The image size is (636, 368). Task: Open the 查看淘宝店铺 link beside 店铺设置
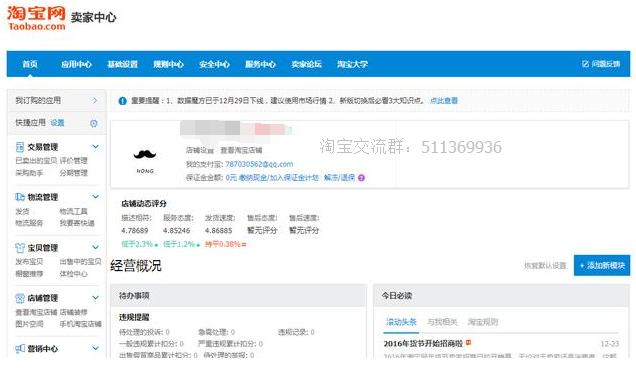[241, 151]
